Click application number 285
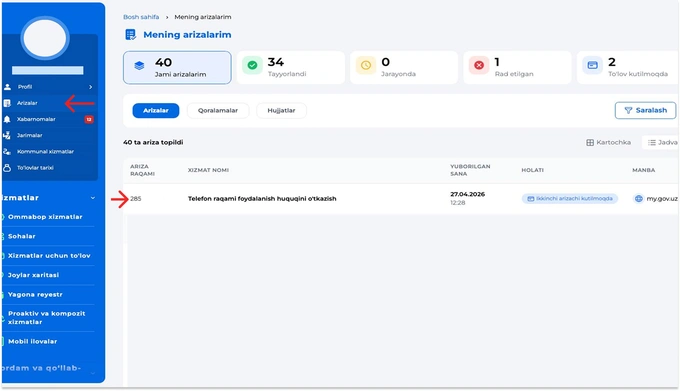The image size is (680, 391). click(x=136, y=199)
